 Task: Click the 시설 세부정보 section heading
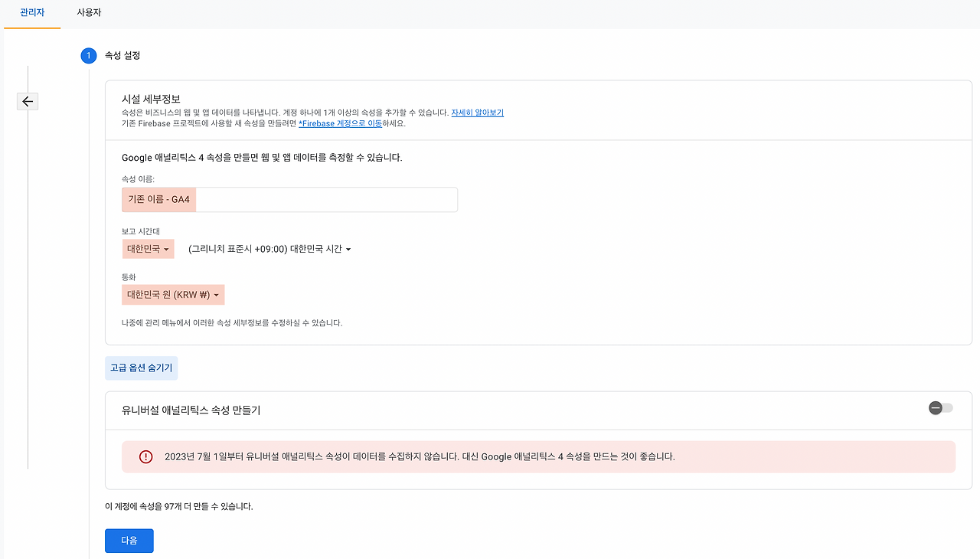(152, 99)
